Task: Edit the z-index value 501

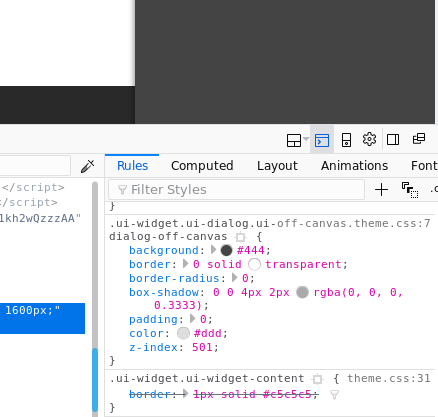Action: (x=202, y=347)
